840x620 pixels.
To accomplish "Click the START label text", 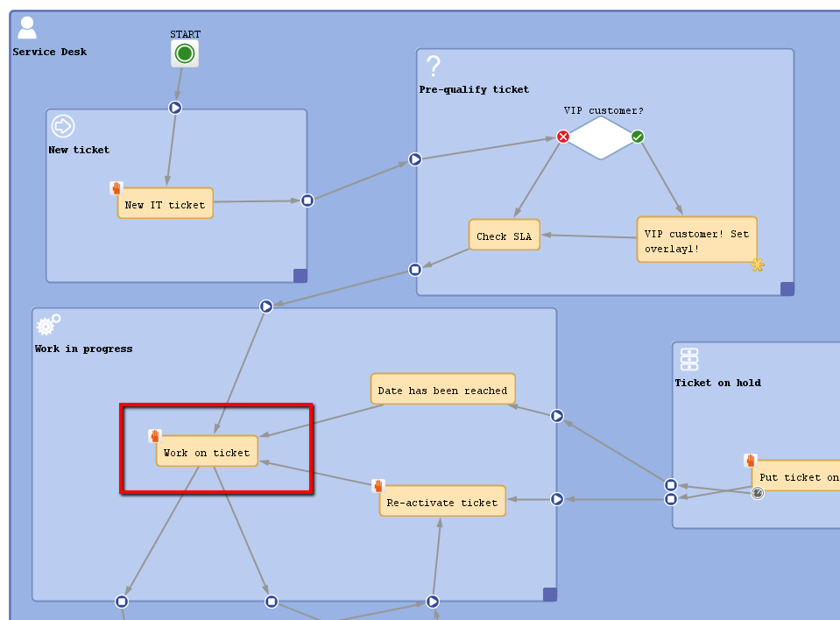I will 186,34.
